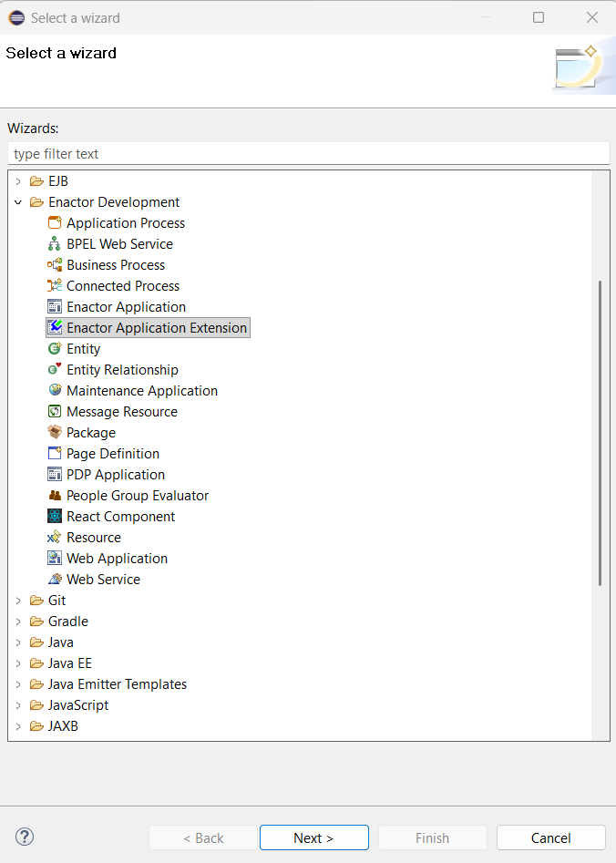The height and width of the screenshot is (863, 616).
Task: Click the Cancel button
Action: click(x=551, y=837)
